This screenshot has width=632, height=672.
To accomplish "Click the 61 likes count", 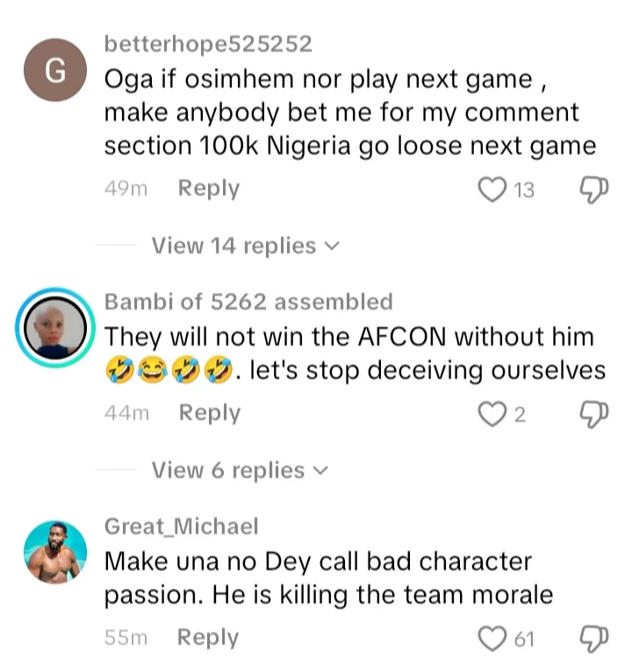I will click(524, 640).
